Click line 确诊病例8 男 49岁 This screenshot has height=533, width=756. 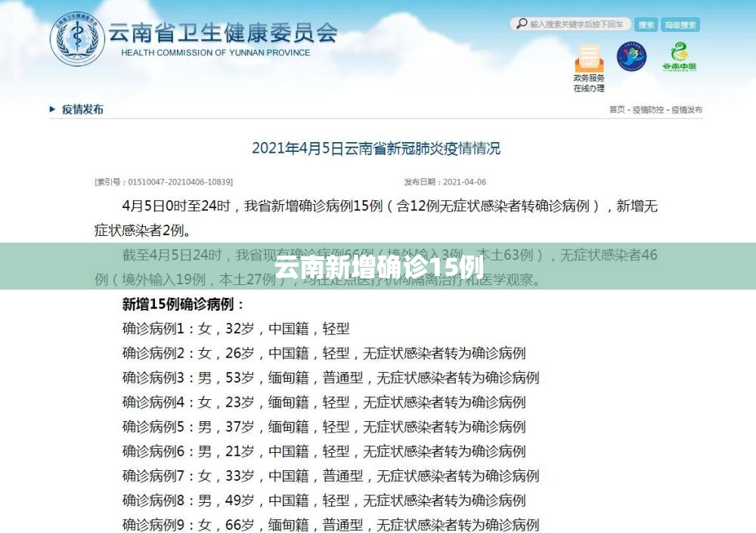324,500
